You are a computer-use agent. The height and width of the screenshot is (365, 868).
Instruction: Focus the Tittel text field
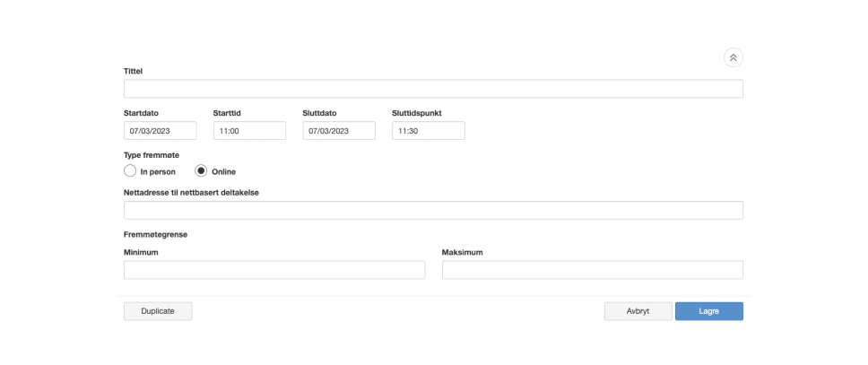pyautogui.click(x=433, y=89)
